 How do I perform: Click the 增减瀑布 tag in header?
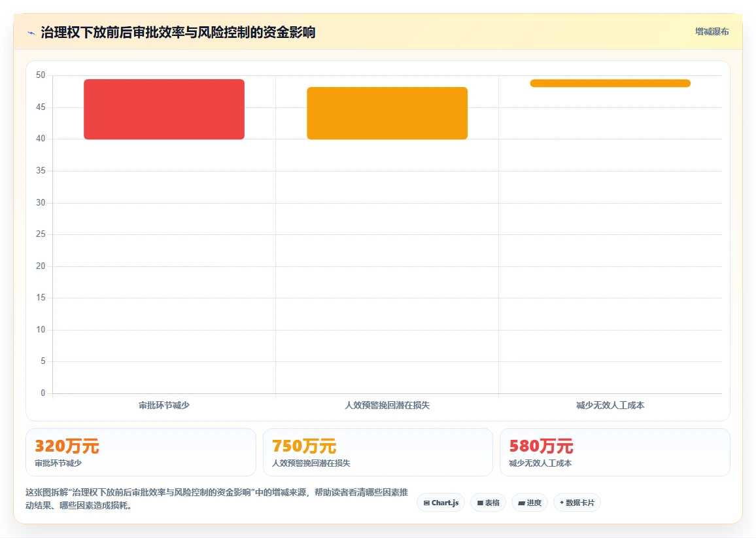tap(712, 32)
